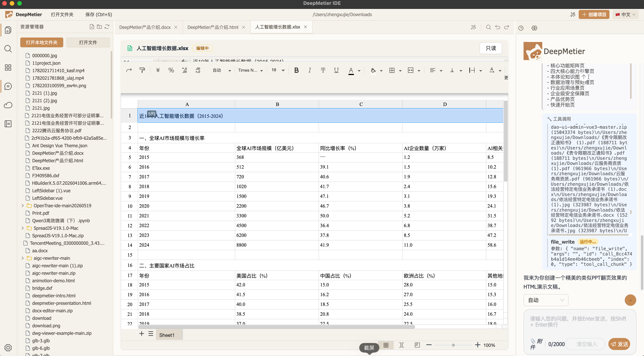Open the 中文 language dropdown

tap(625, 14)
